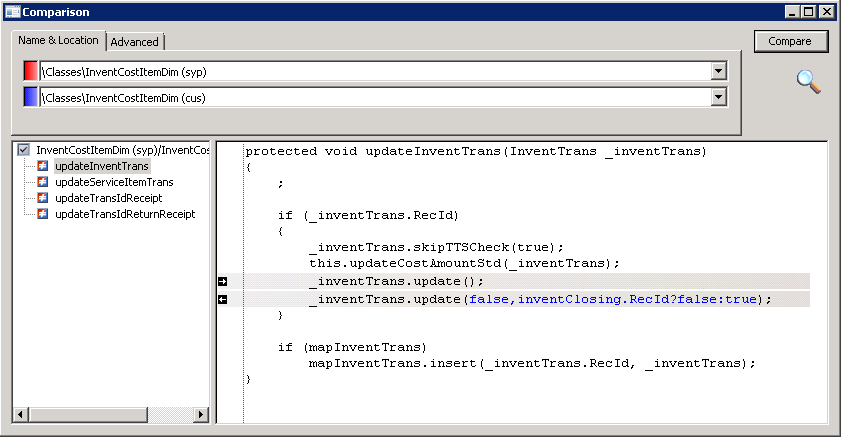
Task: Select updateInventTrans tree node
Action: pyautogui.click(x=102, y=166)
